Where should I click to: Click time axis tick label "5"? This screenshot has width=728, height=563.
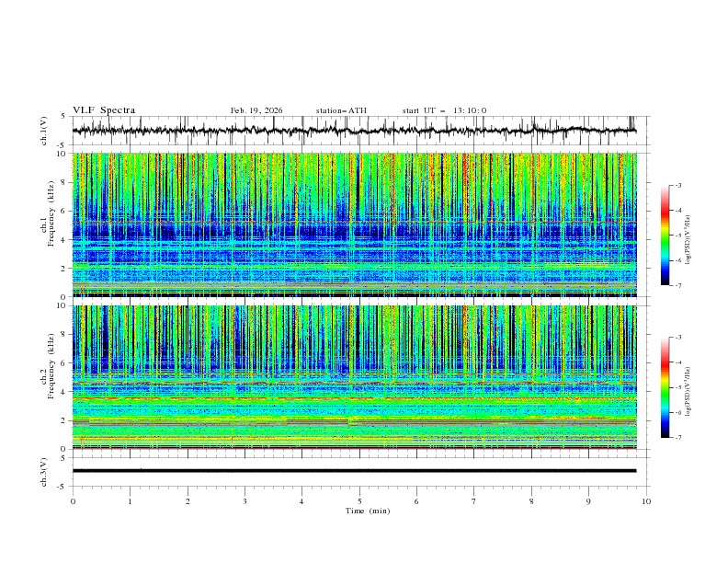click(359, 501)
